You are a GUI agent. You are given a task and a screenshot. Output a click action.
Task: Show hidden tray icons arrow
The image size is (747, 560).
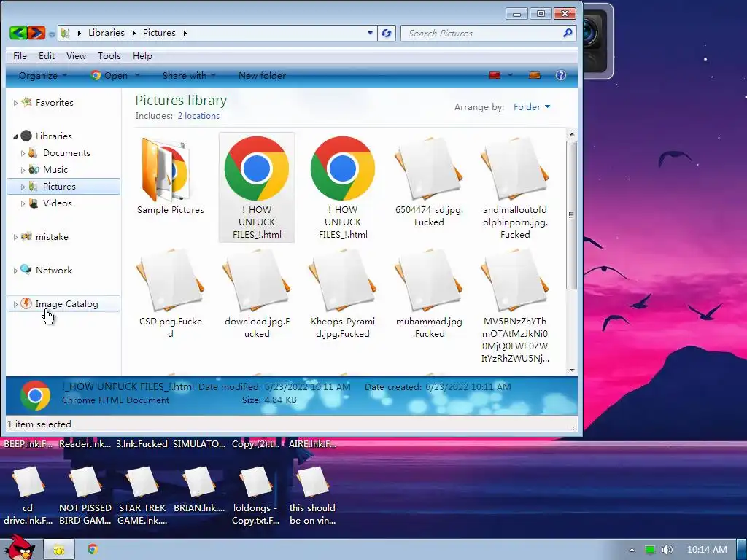632,550
